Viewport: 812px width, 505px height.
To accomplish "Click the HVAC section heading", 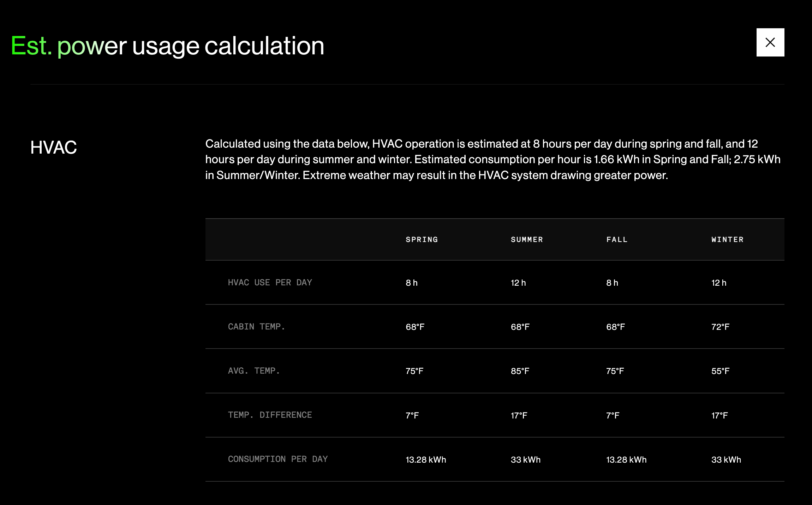I will tap(53, 147).
